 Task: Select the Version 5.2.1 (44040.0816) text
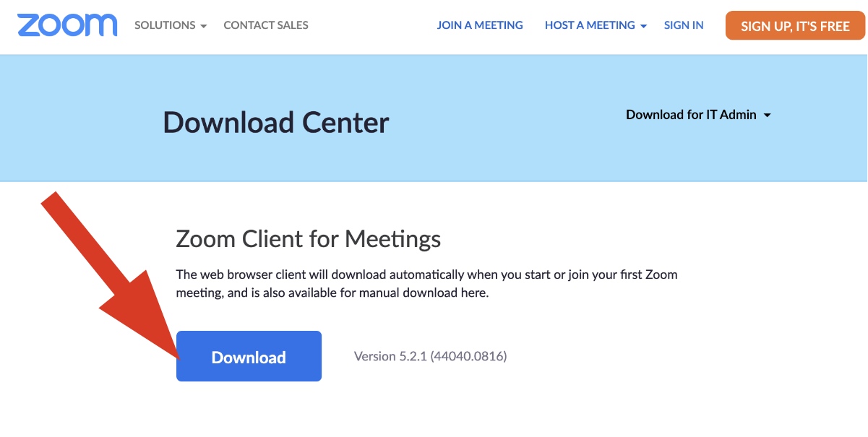coord(431,356)
